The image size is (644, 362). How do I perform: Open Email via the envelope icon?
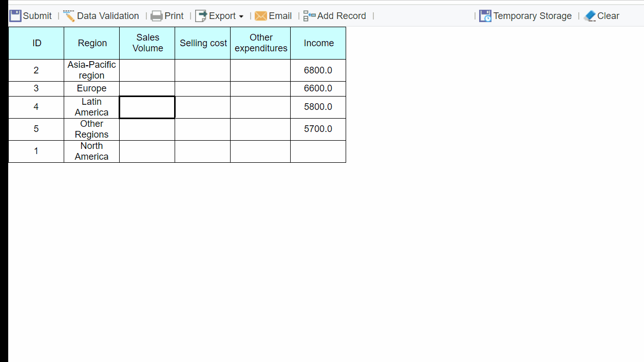(261, 16)
